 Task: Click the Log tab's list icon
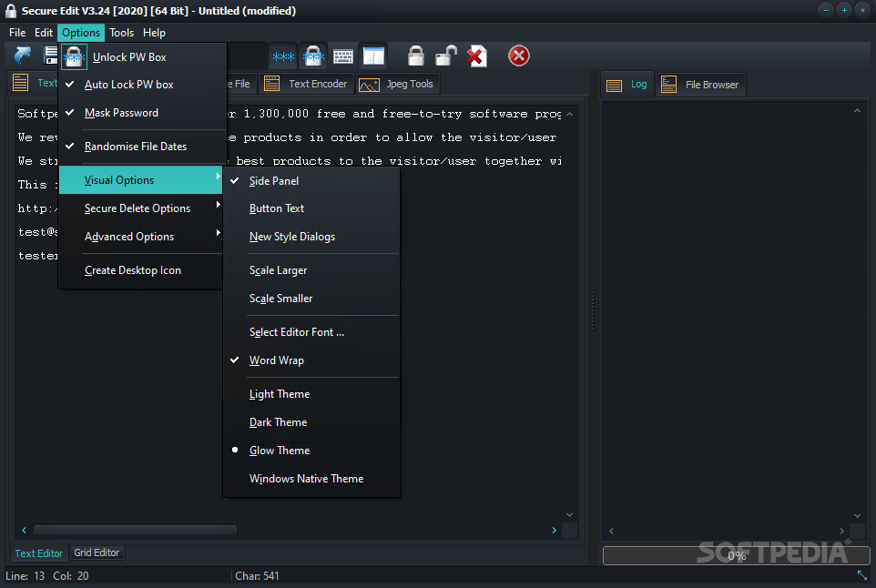(x=614, y=85)
